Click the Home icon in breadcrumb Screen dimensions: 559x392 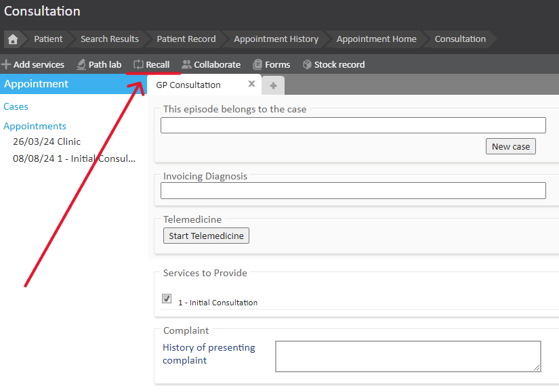pyautogui.click(x=12, y=39)
